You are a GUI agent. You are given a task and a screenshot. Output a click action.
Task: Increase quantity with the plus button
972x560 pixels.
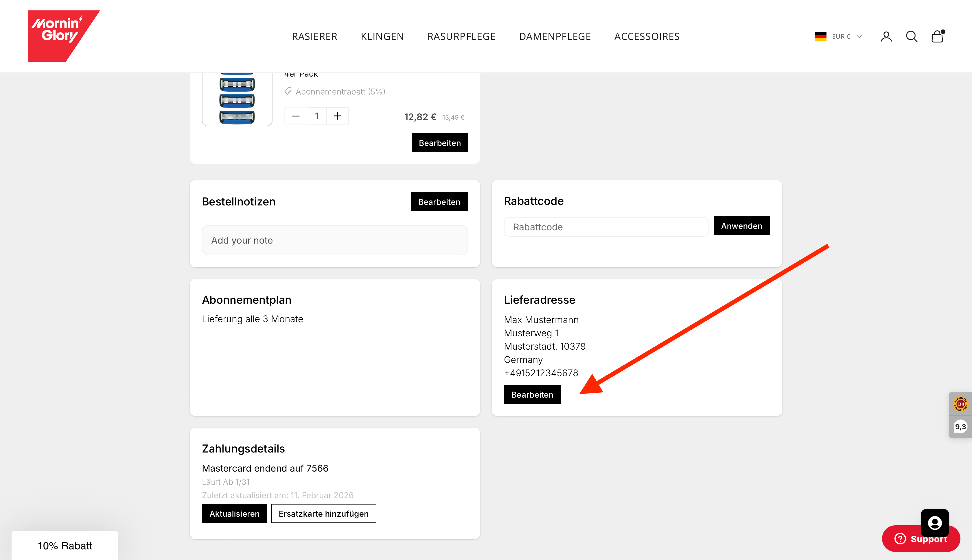tap(337, 116)
